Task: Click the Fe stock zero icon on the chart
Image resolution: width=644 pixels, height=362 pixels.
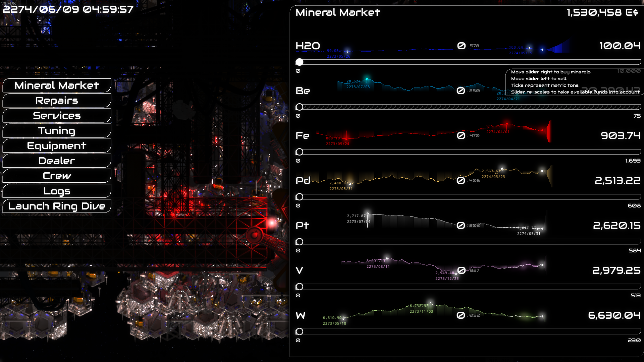Action: pyautogui.click(x=461, y=136)
